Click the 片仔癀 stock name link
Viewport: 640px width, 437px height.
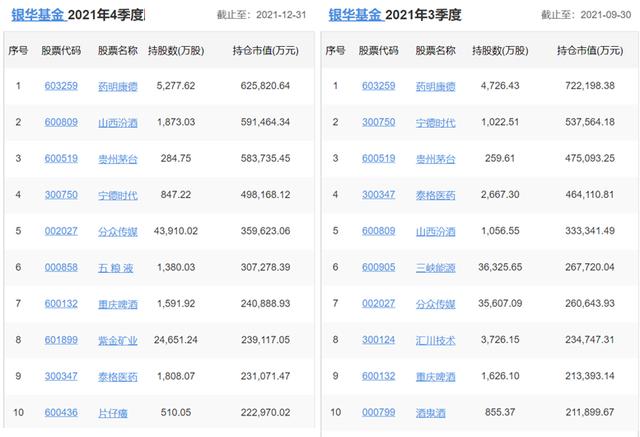click(x=113, y=413)
